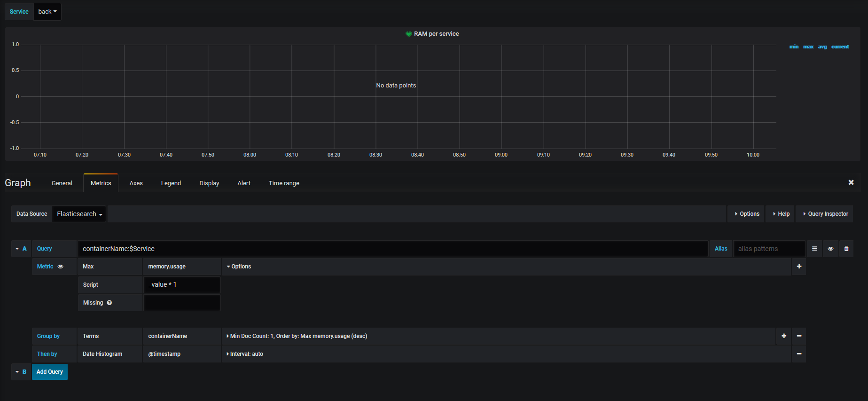Open the Query Inspector
The height and width of the screenshot is (401, 868).
pyautogui.click(x=825, y=214)
